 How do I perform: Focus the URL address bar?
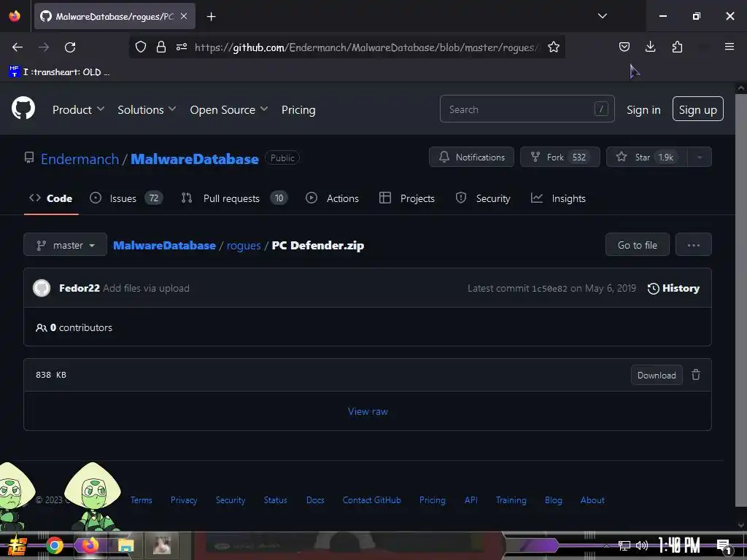[x=367, y=47]
